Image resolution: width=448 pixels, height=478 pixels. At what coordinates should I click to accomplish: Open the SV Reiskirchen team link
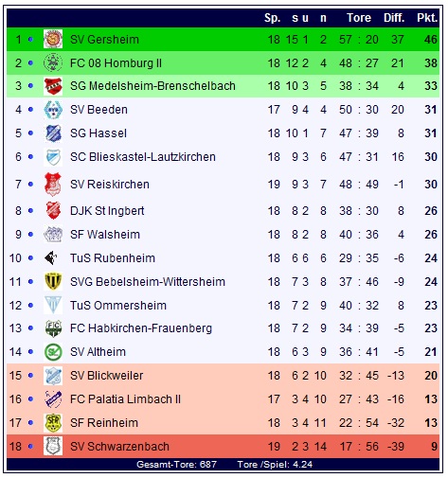pyautogui.click(x=110, y=185)
